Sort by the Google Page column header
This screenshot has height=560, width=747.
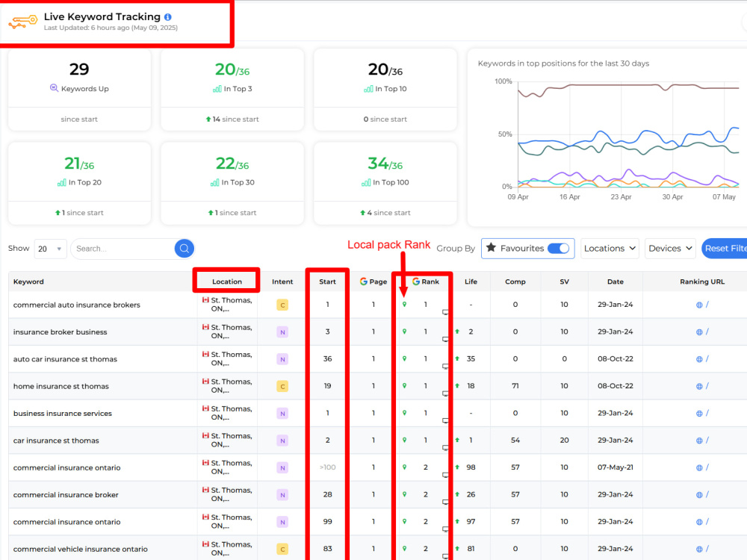pyautogui.click(x=373, y=281)
